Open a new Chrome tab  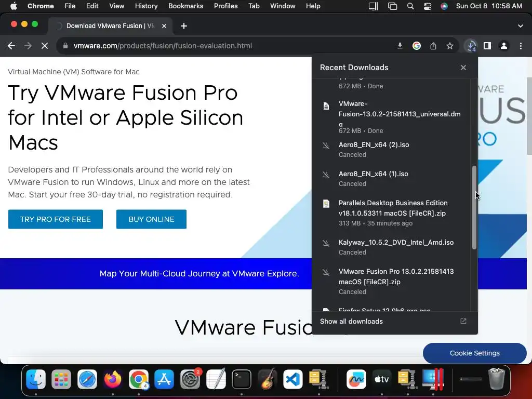(x=184, y=26)
